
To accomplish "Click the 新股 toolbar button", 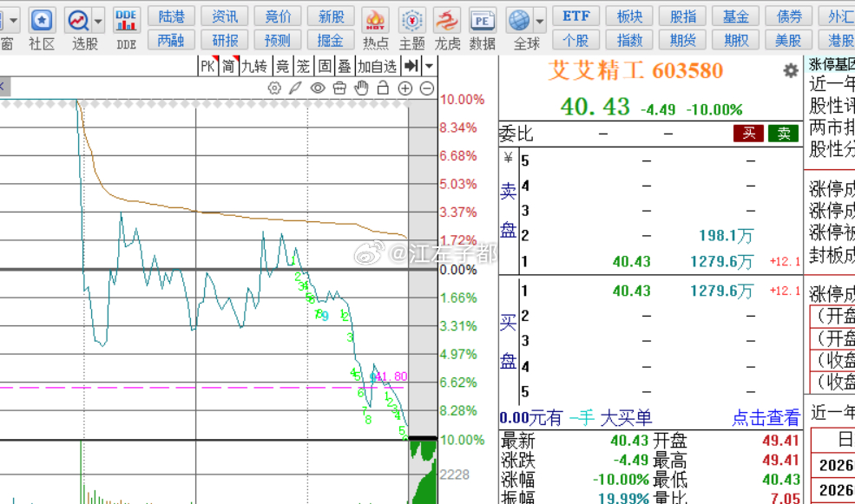I will coord(331,16).
